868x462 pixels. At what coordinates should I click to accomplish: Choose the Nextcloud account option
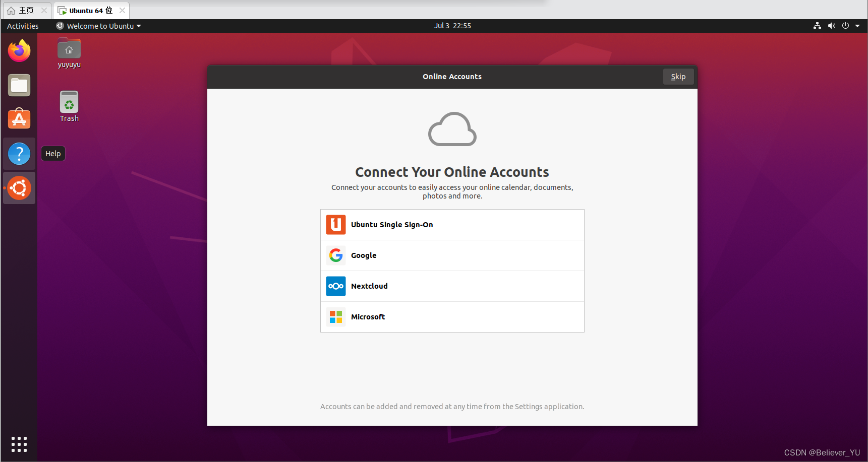click(x=452, y=286)
